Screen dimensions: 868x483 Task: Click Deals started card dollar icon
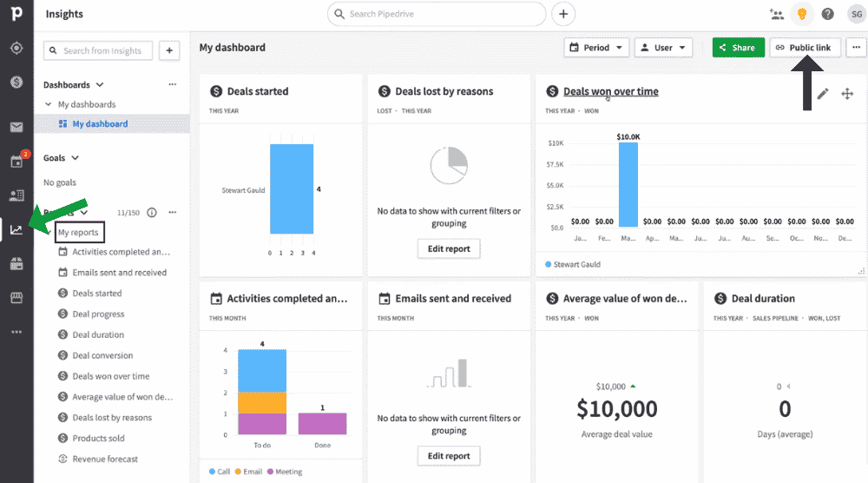click(x=216, y=91)
